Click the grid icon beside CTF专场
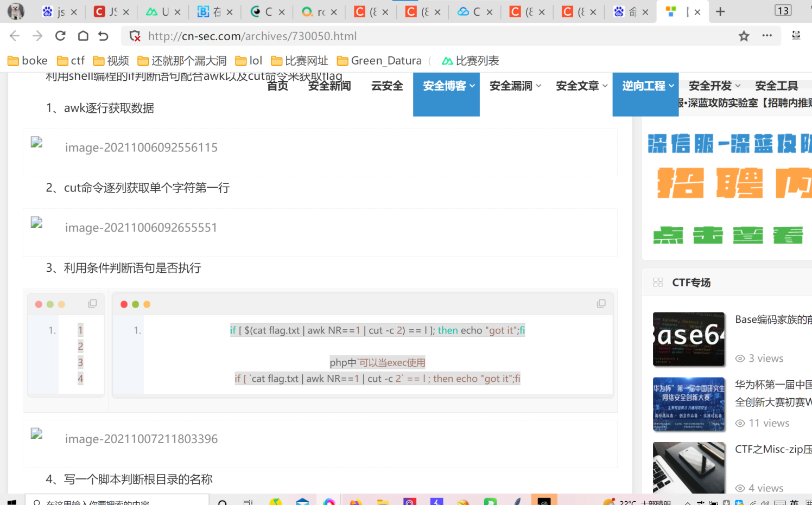This screenshot has height=505, width=812. (658, 282)
